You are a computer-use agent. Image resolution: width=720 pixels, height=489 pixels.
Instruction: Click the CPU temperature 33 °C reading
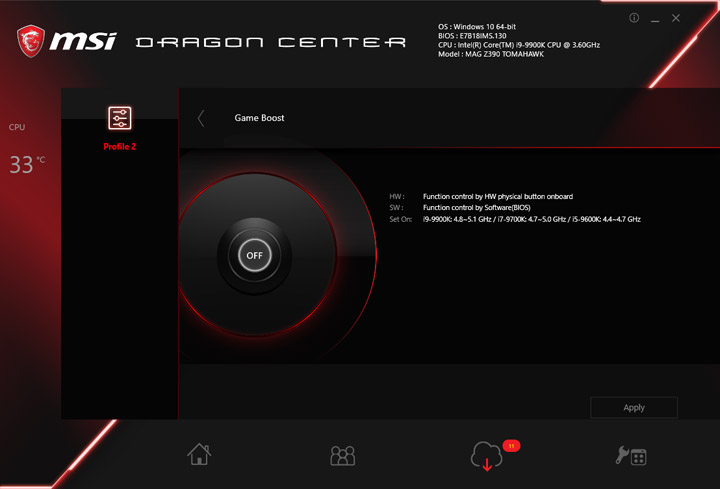tap(27, 164)
